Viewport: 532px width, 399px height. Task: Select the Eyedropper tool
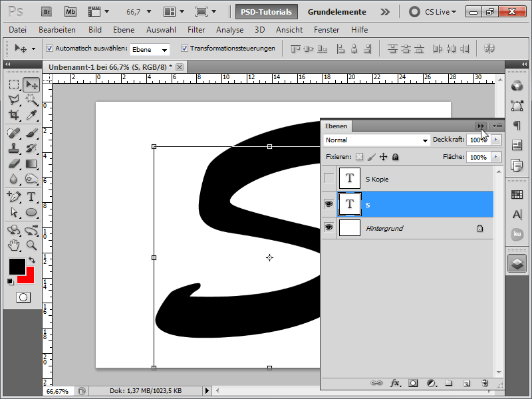tap(31, 115)
